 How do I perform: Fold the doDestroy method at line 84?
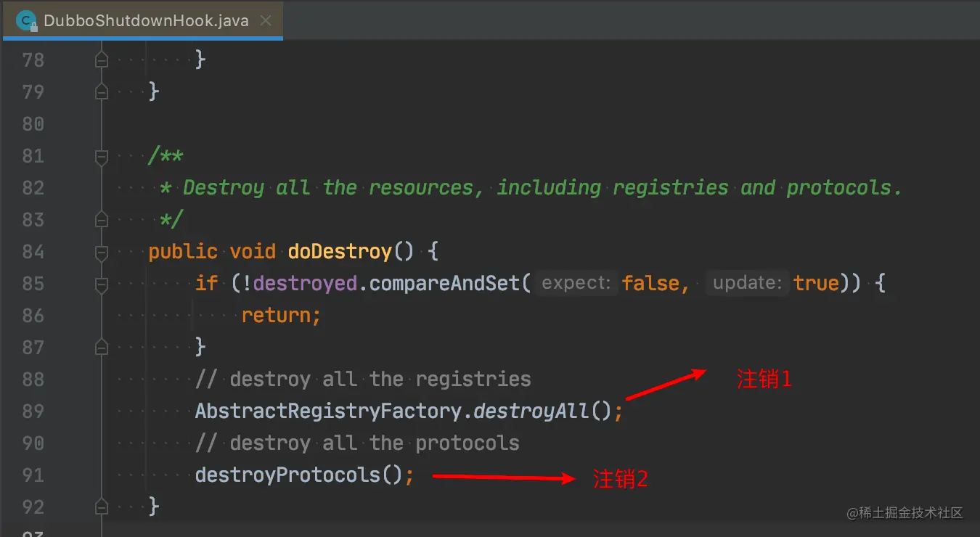point(102,252)
